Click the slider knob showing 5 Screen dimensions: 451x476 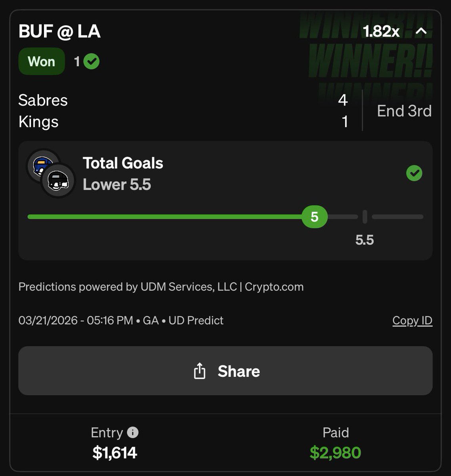click(x=314, y=217)
